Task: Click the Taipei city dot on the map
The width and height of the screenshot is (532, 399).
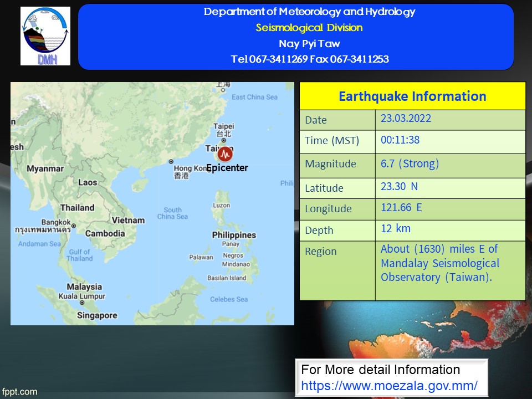Action: (x=223, y=140)
